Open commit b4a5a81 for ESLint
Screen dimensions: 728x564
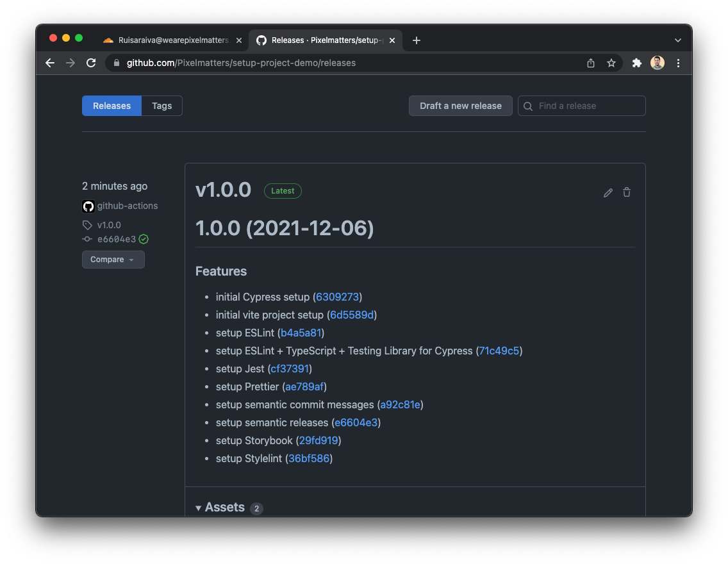click(301, 333)
